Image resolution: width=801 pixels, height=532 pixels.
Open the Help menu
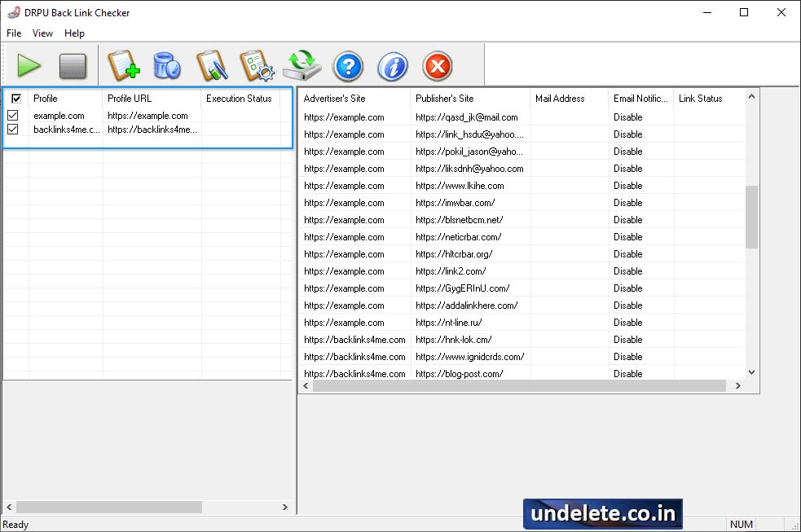74,33
